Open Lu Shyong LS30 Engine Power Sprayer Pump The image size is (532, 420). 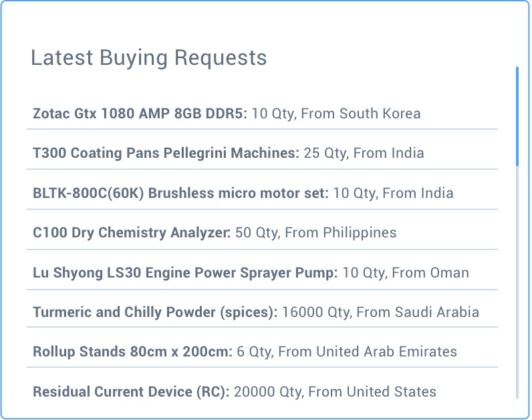[185, 273]
